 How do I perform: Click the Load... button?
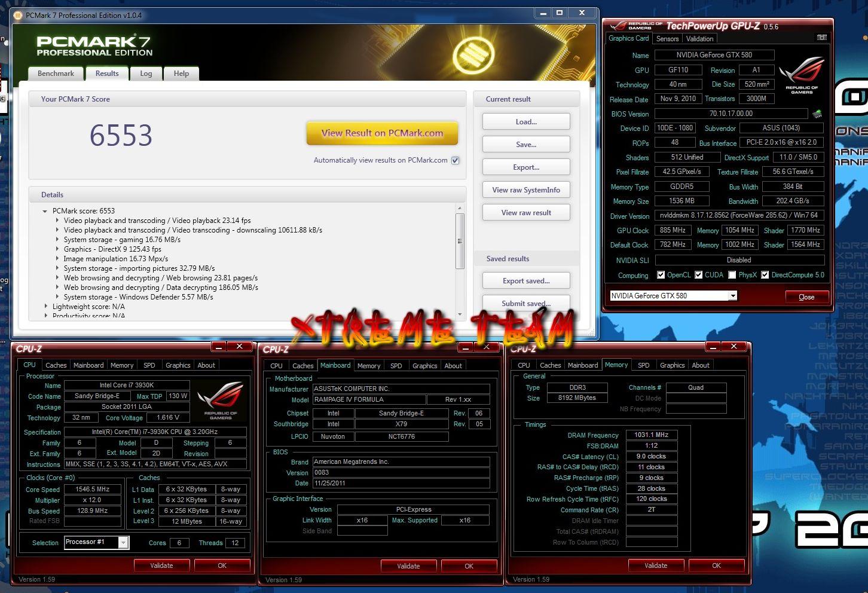tap(526, 122)
